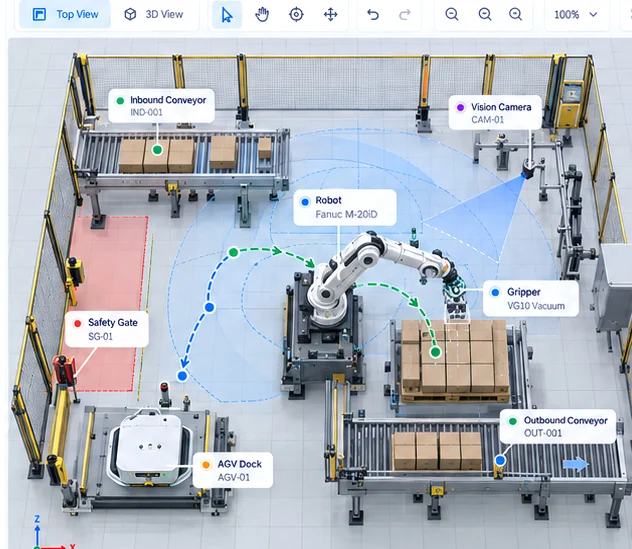The width and height of the screenshot is (632, 549).
Task: Select the stacked boxes on the pallet
Action: (455, 357)
